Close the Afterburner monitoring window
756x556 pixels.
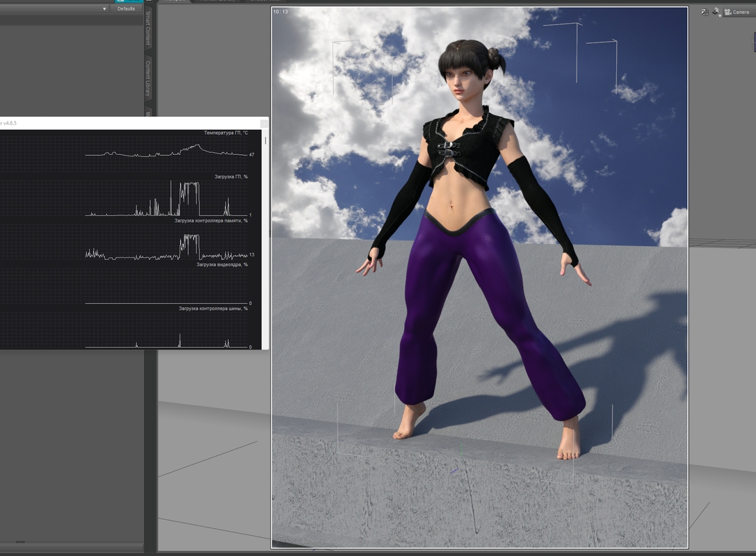point(264,123)
